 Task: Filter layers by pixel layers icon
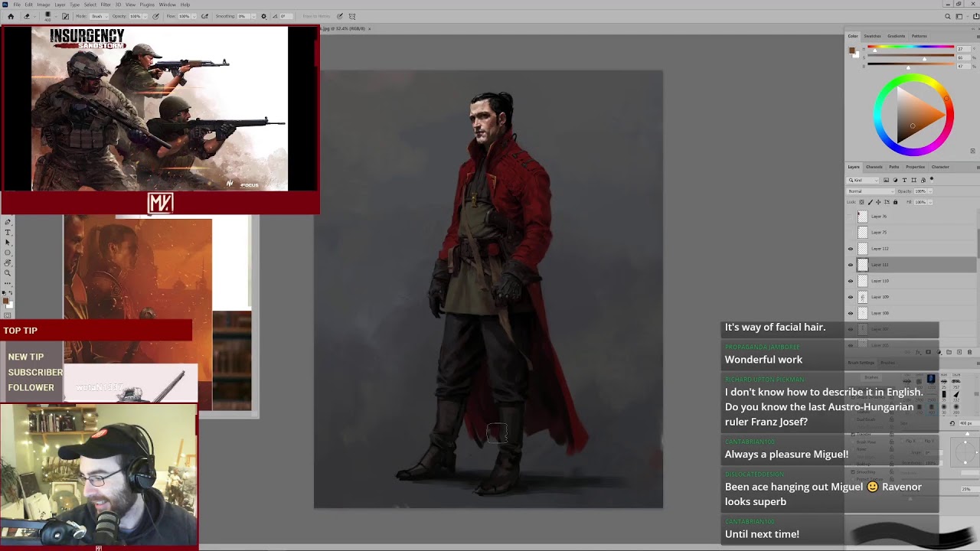point(887,180)
